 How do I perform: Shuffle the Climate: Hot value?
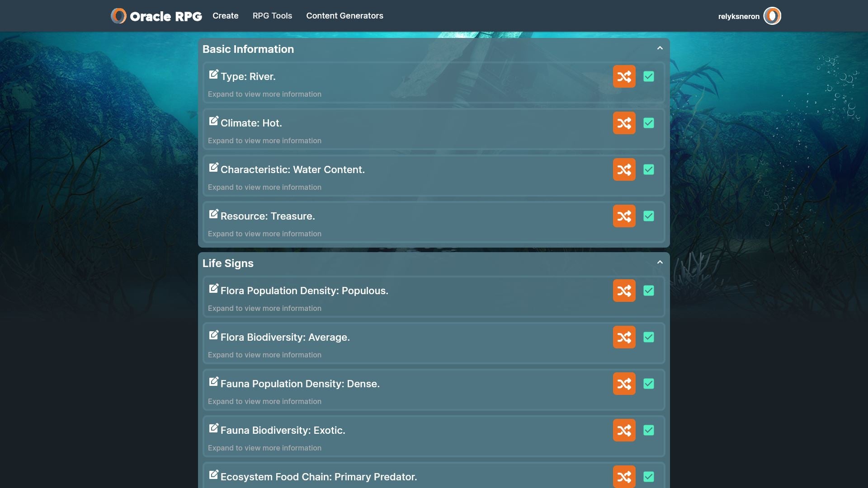[x=624, y=123]
